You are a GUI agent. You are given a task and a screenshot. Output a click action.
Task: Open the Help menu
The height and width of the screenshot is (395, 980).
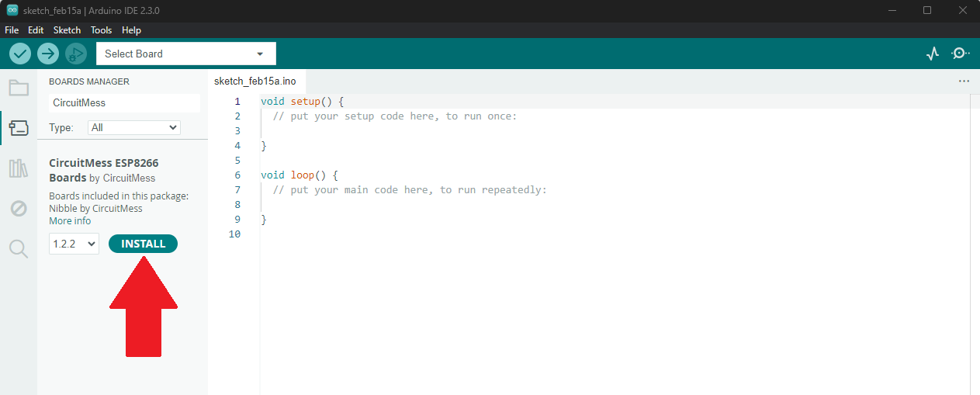131,30
